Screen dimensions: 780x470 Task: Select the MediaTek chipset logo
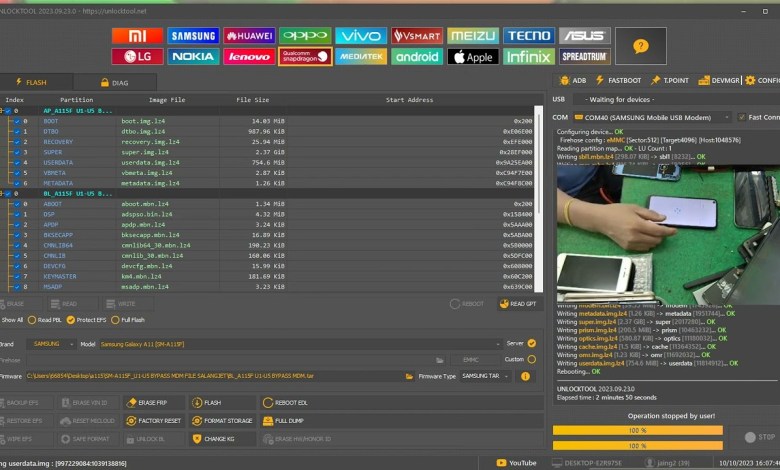pos(361,57)
